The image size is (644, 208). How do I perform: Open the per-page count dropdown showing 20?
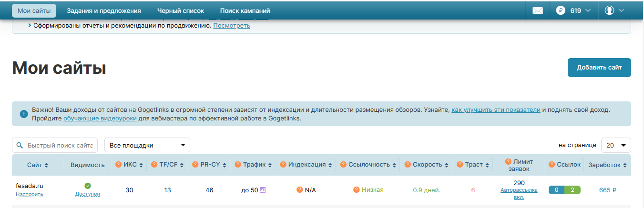(616, 145)
